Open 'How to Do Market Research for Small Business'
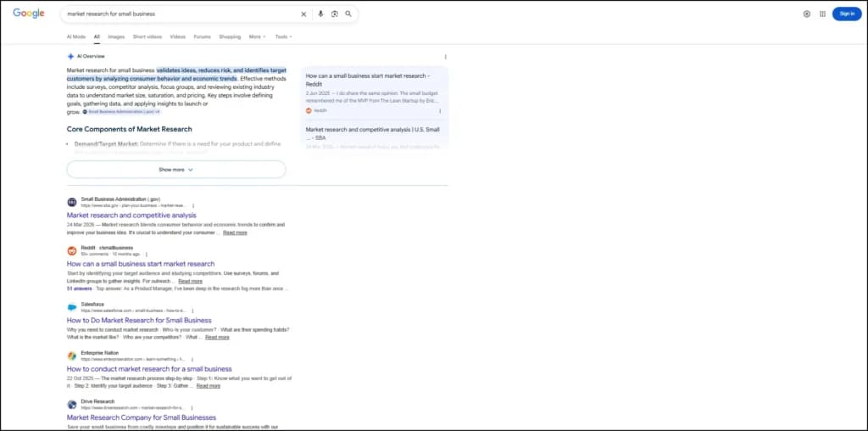 pos(139,320)
